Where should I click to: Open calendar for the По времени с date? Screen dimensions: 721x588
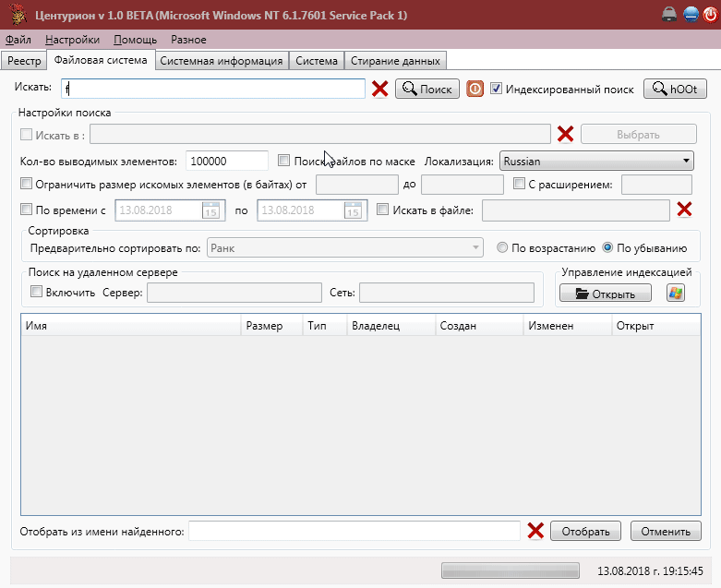211,210
